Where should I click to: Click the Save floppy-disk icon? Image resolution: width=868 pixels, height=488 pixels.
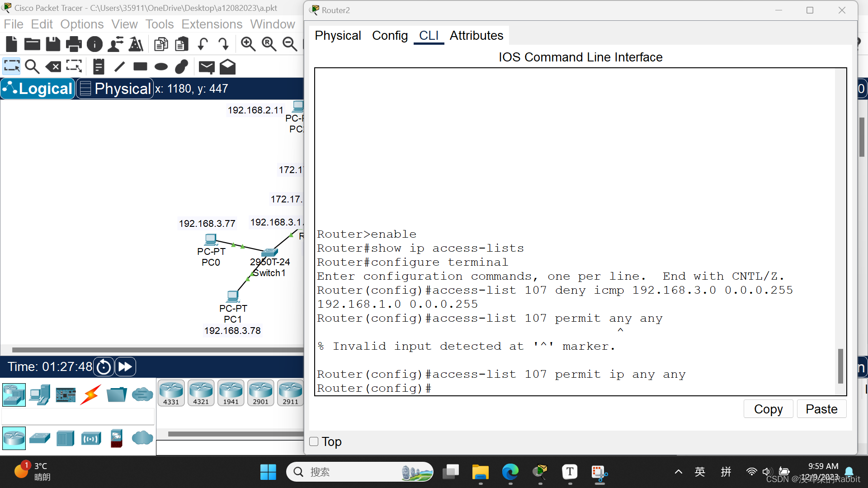coord(53,44)
